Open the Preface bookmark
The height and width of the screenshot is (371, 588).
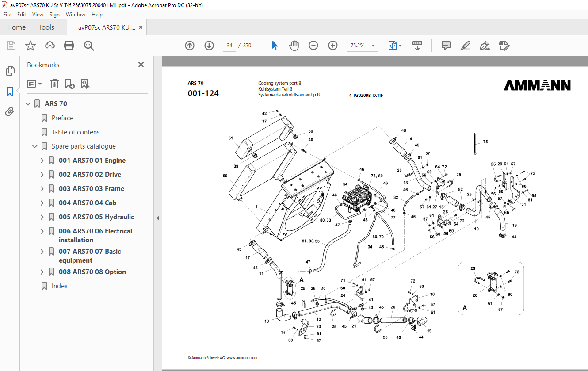pyautogui.click(x=62, y=118)
